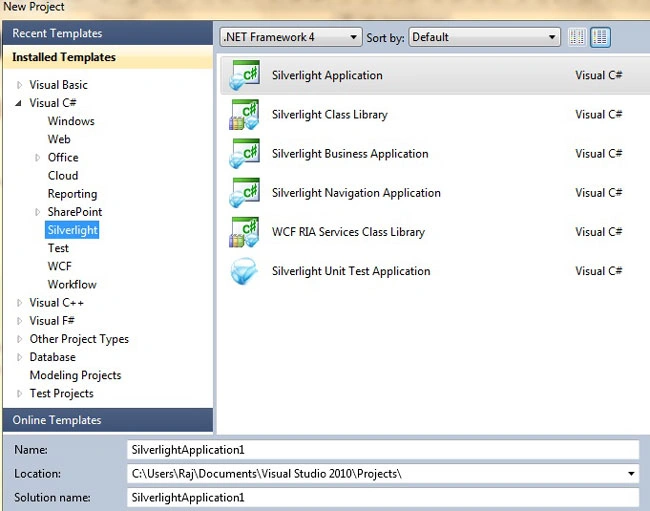Select the Test category under Visual C#
Image resolution: width=650 pixels, height=511 pixels.
coord(58,248)
